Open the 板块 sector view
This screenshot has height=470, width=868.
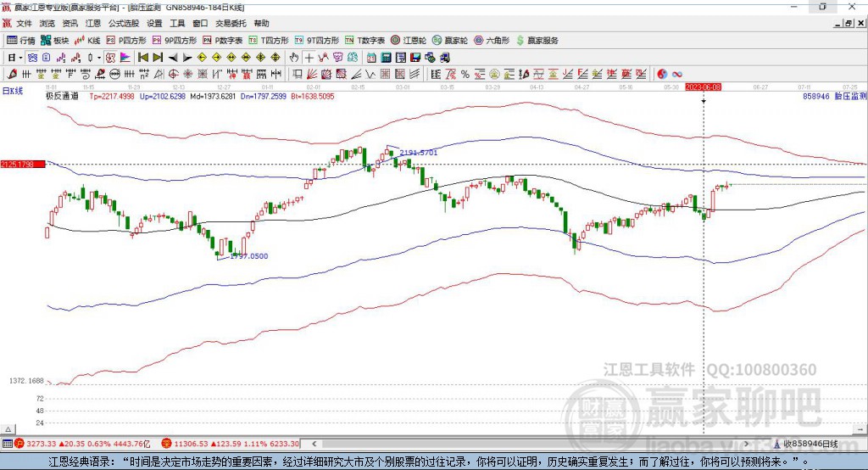tap(54, 41)
